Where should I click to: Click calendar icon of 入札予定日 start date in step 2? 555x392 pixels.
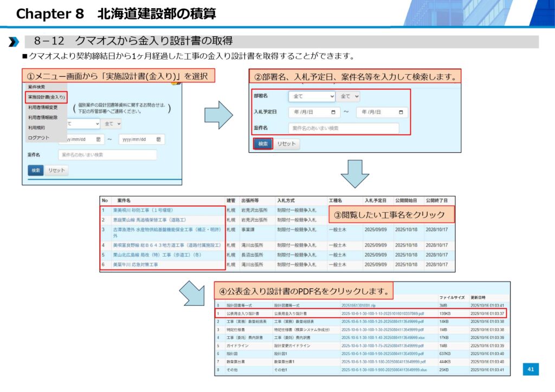click(x=332, y=113)
